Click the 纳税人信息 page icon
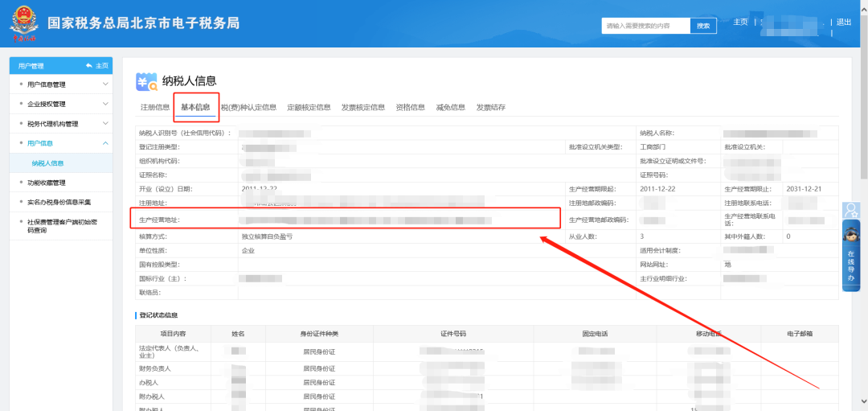The image size is (868, 411). pos(147,81)
